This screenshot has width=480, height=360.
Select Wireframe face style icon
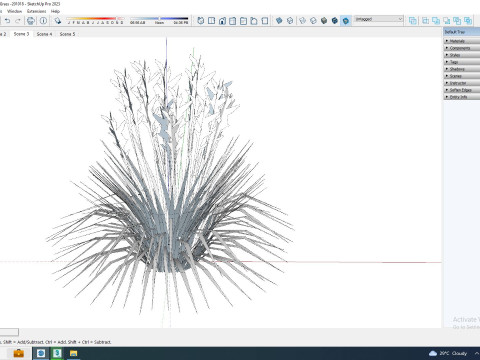click(303, 21)
